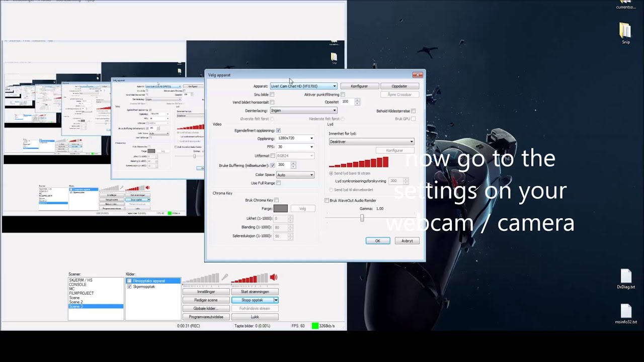This screenshot has width=644, height=362.
Task: Click the Programvareutvidelse button
Action: click(206, 317)
